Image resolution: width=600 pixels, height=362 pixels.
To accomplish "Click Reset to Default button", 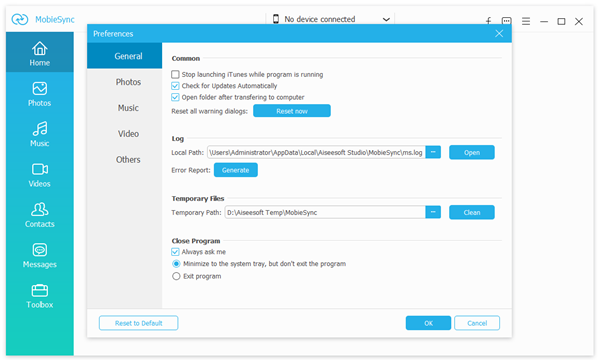I will coord(139,323).
